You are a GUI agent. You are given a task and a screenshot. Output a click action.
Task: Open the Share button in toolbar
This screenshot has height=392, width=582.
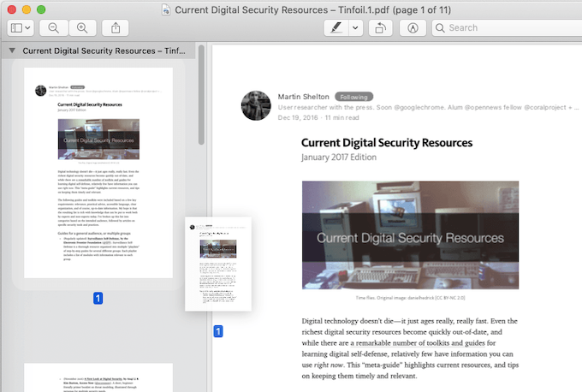coord(116,28)
